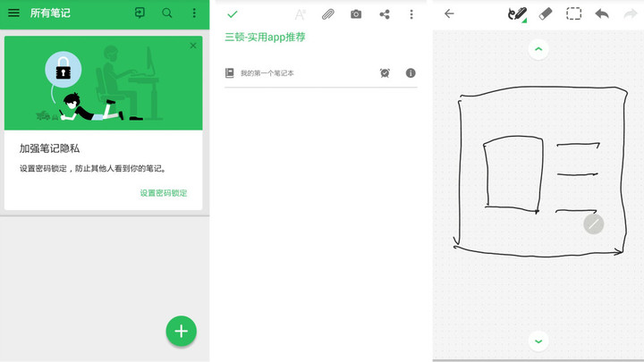Tap the green add note button
The width and height of the screenshot is (644, 362).
point(181,331)
